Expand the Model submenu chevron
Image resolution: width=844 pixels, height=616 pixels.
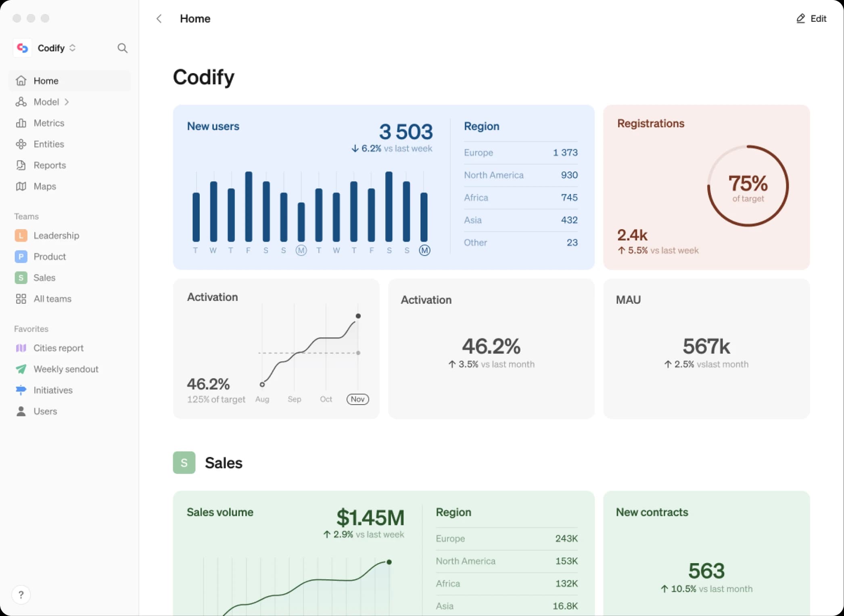[67, 102]
